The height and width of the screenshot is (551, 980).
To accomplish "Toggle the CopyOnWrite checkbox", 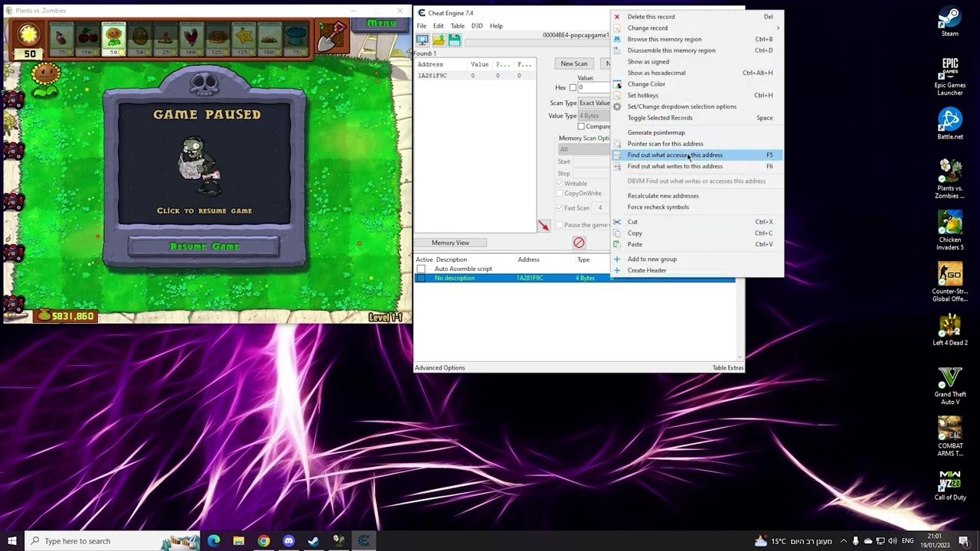I will 560,194.
